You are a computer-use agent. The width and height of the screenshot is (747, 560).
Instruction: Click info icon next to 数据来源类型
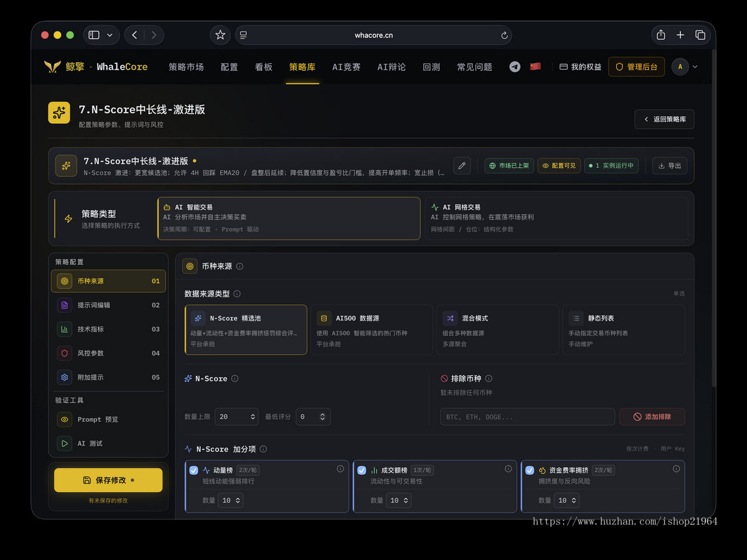237,294
